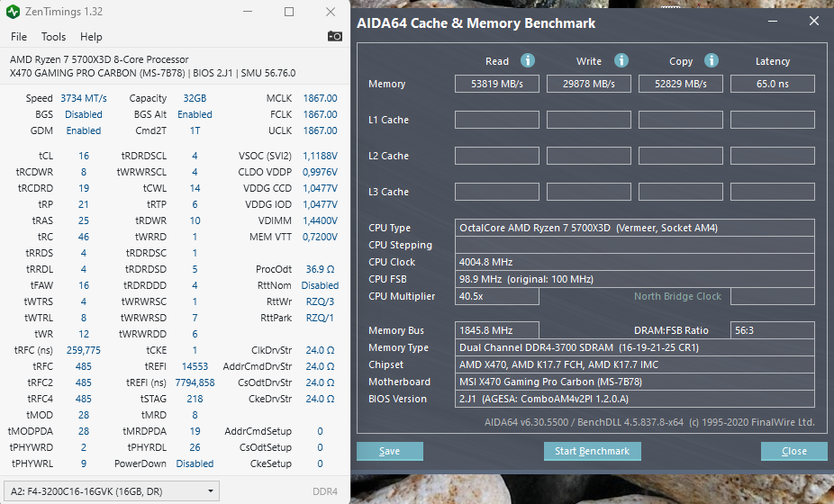Click the Chipset AMD X470 text row
The width and height of the screenshot is (834, 504).
tap(635, 364)
